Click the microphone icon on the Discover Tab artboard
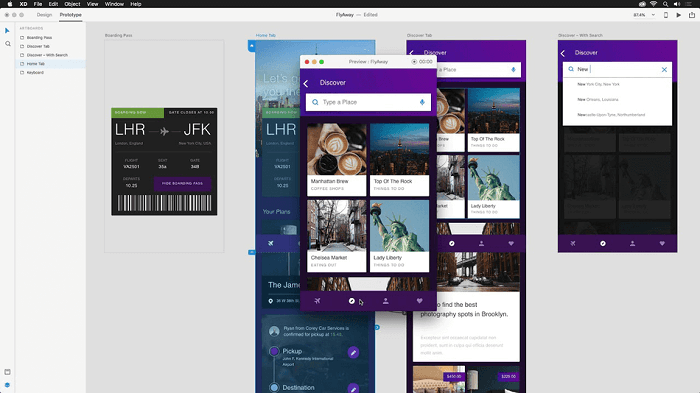The height and width of the screenshot is (393, 700). click(x=513, y=70)
